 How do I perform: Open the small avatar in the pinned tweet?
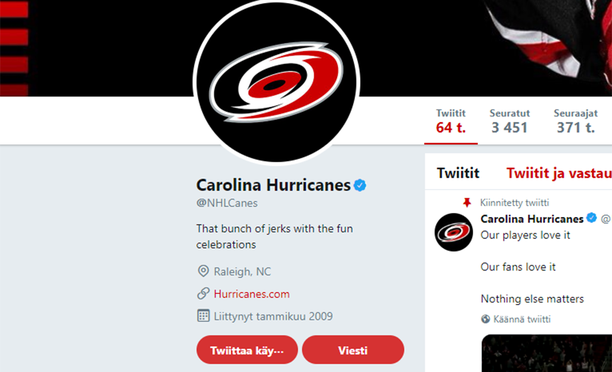pos(454,232)
